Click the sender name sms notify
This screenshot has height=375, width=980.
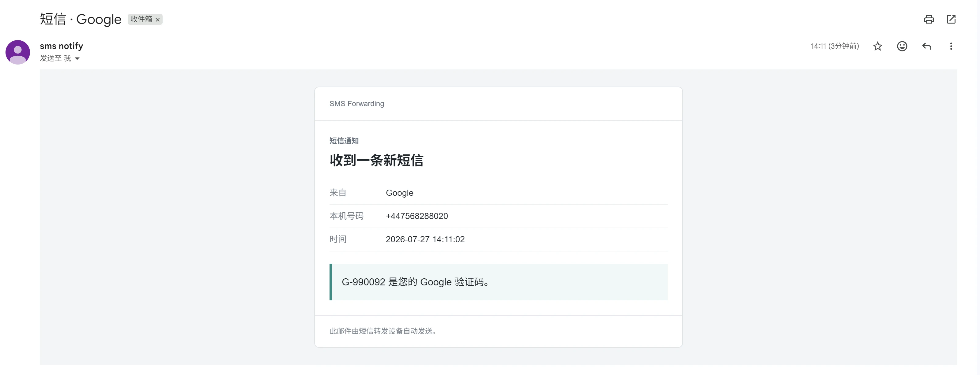click(x=61, y=46)
